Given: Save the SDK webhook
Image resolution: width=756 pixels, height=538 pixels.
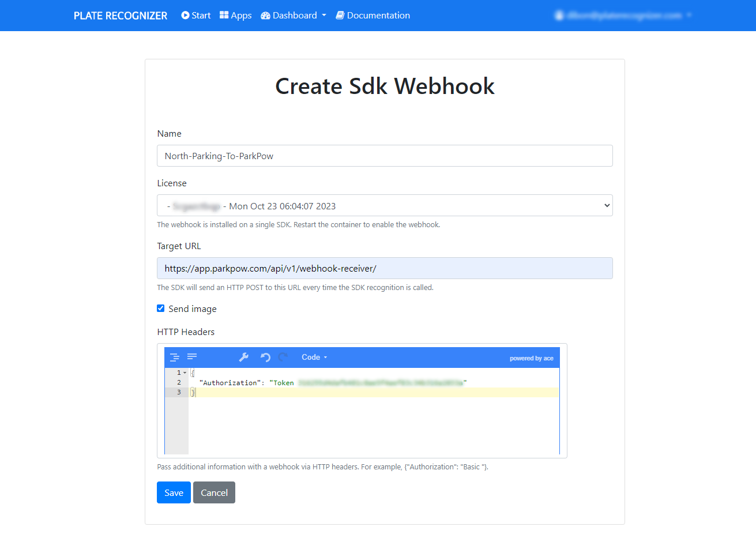Looking at the screenshot, I should 174,492.
